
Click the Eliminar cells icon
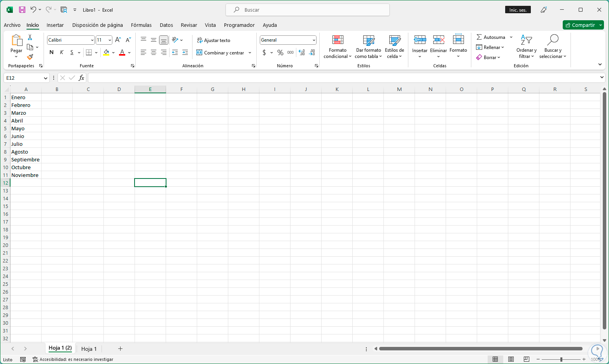(x=439, y=40)
